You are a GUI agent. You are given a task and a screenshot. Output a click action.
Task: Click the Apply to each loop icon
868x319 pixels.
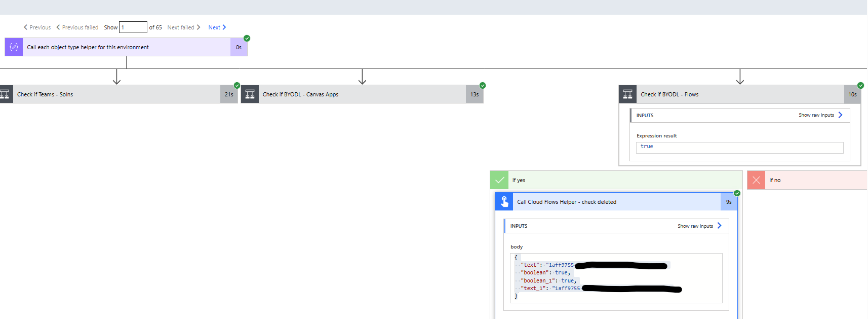(14, 47)
